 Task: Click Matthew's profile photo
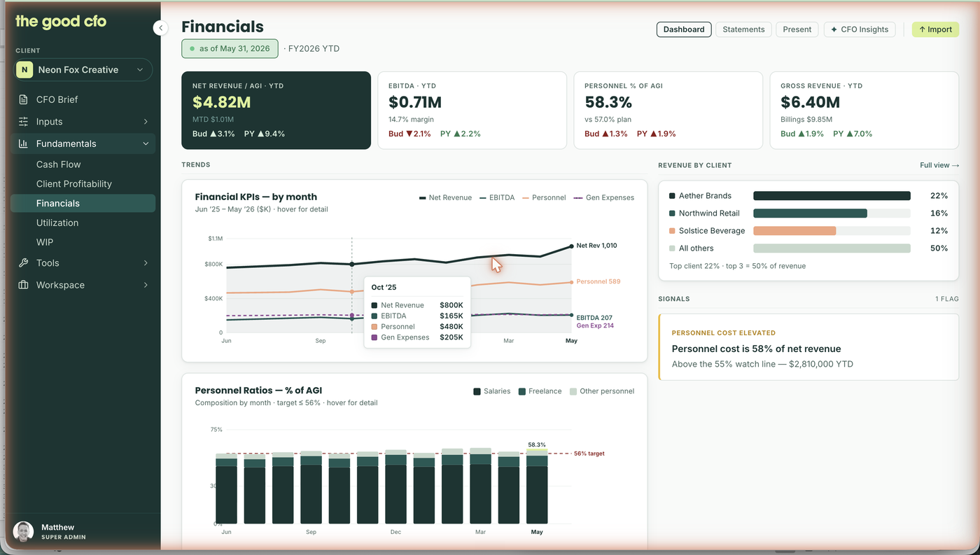23,531
